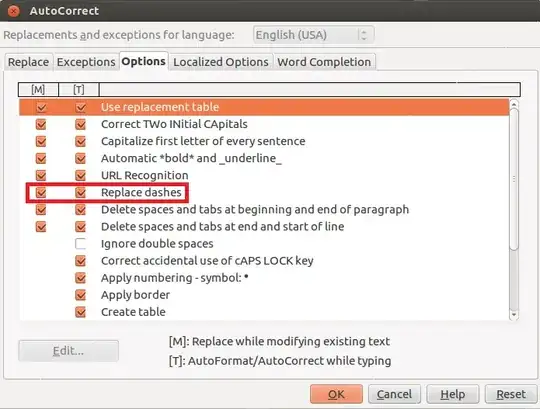Toggle [M] checkbox for Capitalize first letter
This screenshot has width=540, height=409.
(x=41, y=141)
